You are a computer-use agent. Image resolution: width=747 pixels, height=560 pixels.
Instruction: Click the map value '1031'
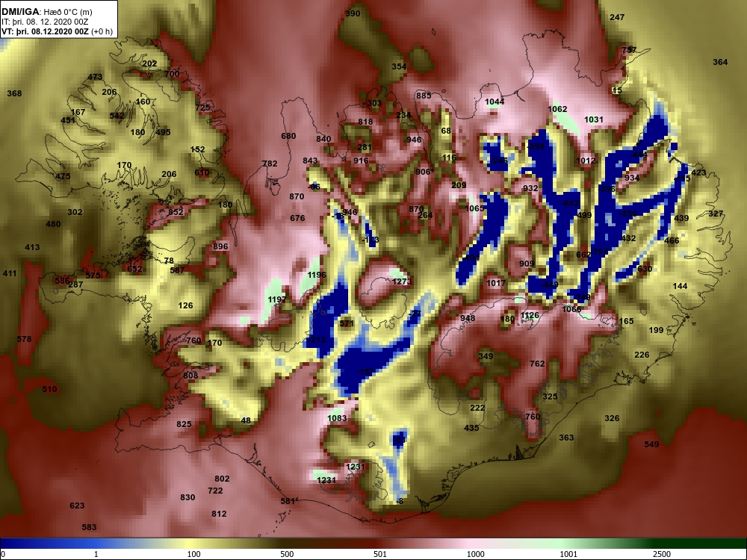[594, 119]
